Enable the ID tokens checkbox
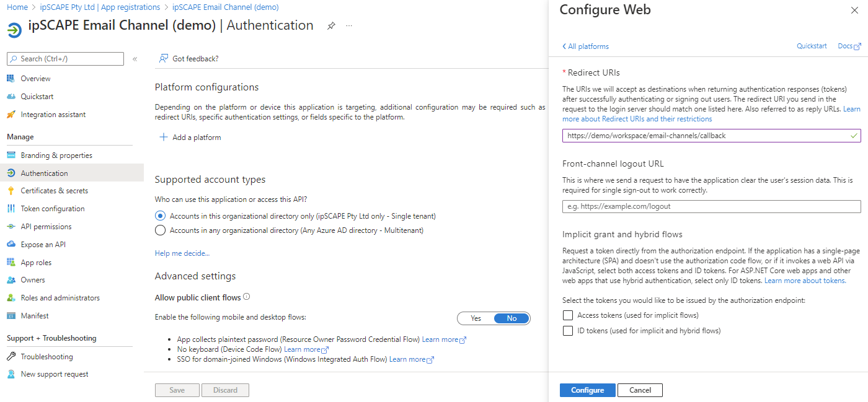Image resolution: width=868 pixels, height=402 pixels. coord(567,331)
